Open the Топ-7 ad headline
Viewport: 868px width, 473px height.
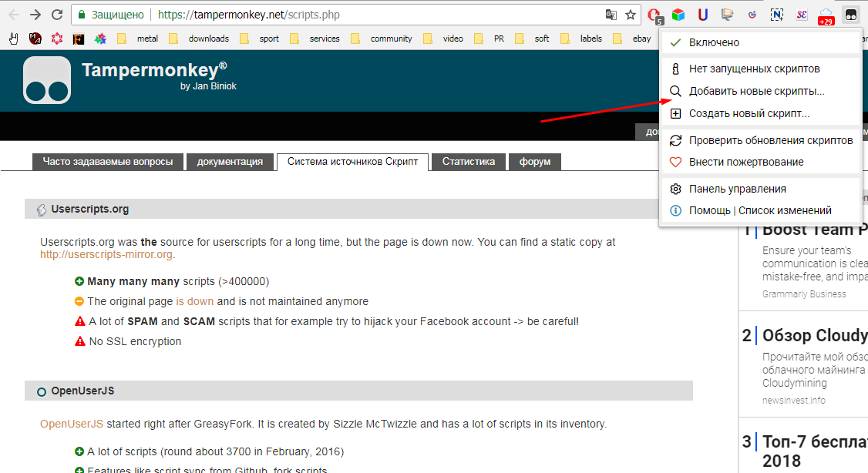click(x=815, y=451)
